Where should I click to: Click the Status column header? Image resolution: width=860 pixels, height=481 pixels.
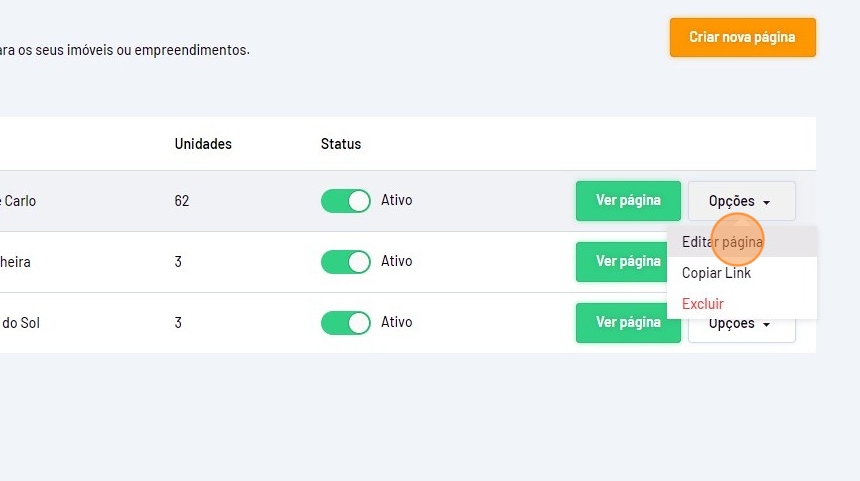(x=341, y=144)
